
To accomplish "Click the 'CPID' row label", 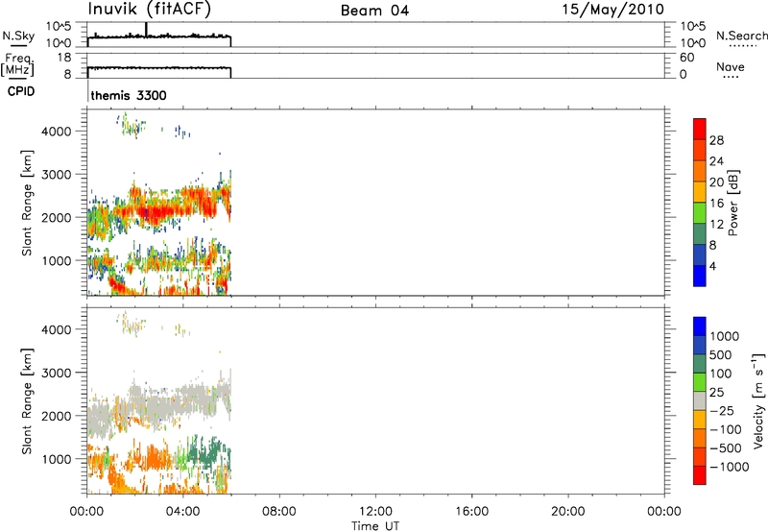I will tap(21, 91).
